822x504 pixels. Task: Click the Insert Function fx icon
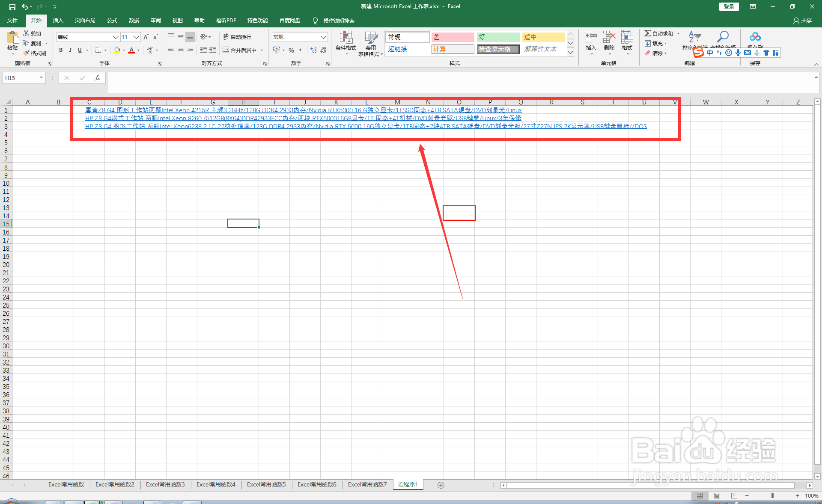tap(98, 78)
